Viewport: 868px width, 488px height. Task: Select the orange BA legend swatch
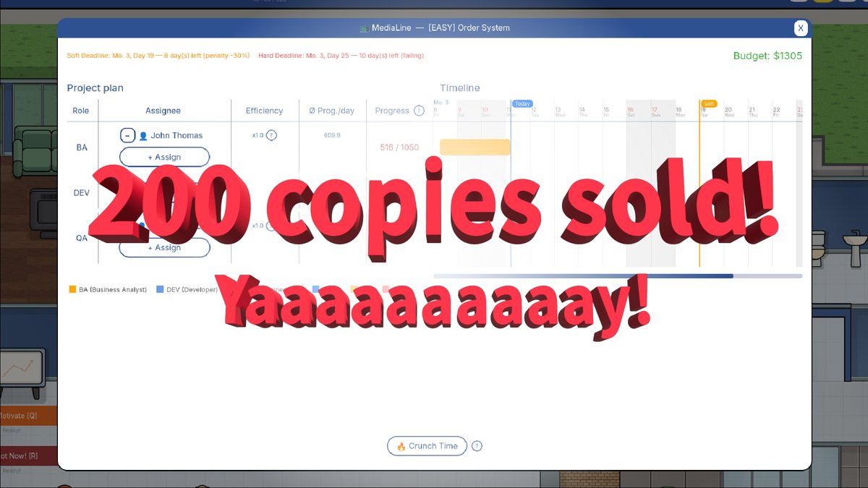(72, 289)
